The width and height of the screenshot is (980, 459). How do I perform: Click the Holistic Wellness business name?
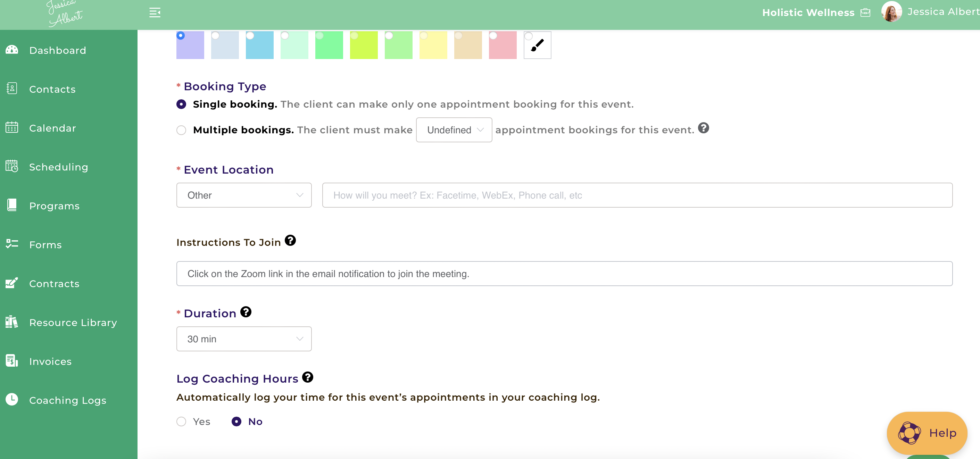(808, 12)
